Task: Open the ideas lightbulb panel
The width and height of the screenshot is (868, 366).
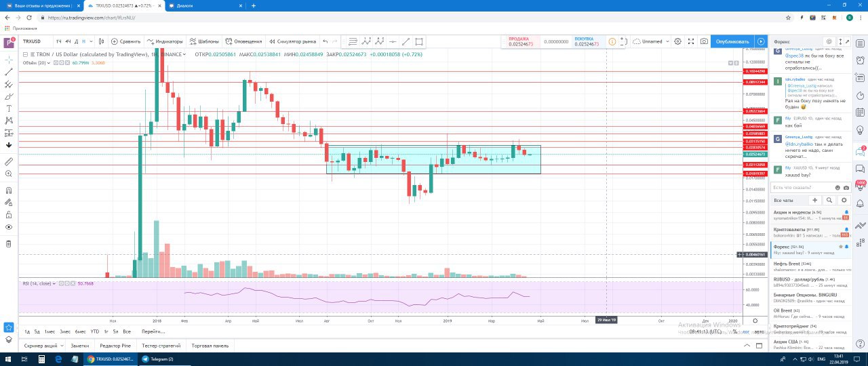Action: (x=861, y=130)
